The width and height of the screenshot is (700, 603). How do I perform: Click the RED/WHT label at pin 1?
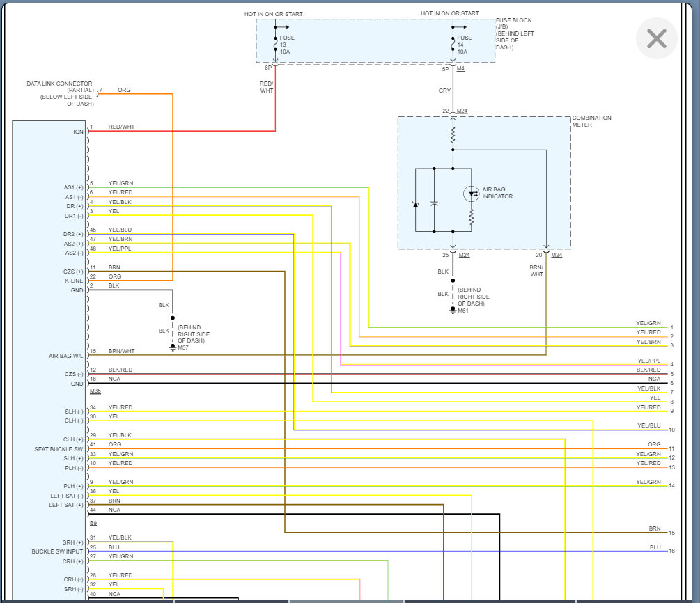click(x=121, y=127)
